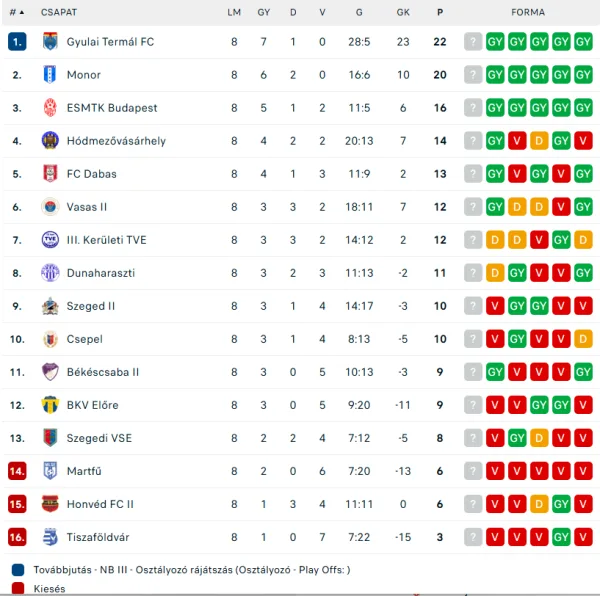The width and height of the screenshot is (600, 596).
Task: Click the red 14. rank badge for Martfű
Action: [x=17, y=471]
